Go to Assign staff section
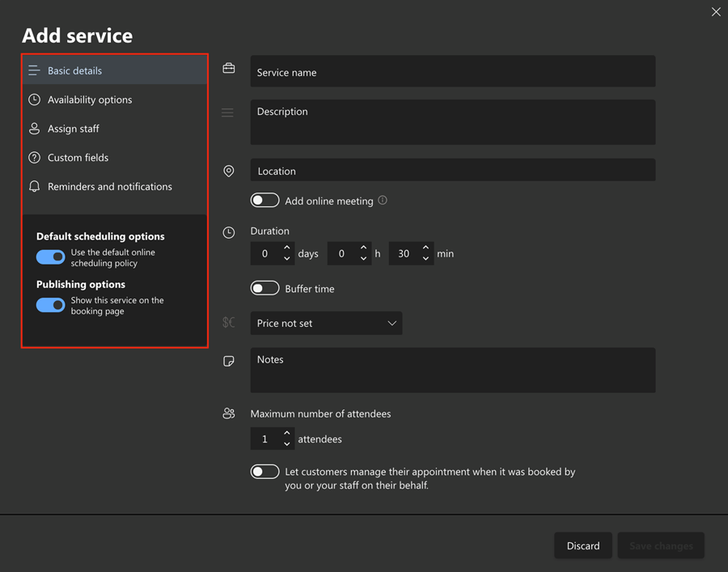Image resolution: width=728 pixels, height=572 pixels. click(x=115, y=129)
